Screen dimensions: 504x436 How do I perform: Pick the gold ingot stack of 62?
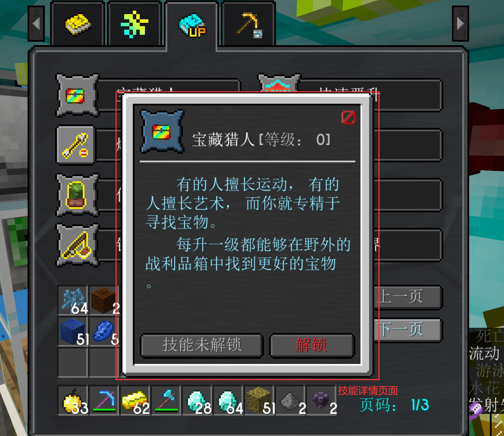pos(135,400)
